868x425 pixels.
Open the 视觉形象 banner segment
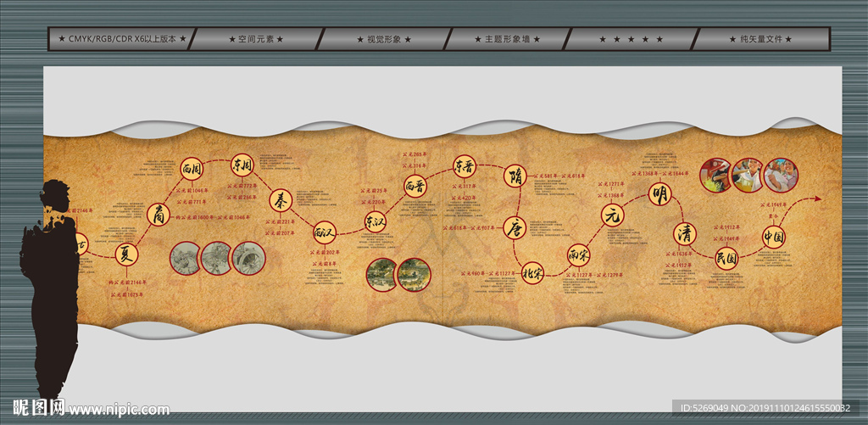click(x=384, y=39)
